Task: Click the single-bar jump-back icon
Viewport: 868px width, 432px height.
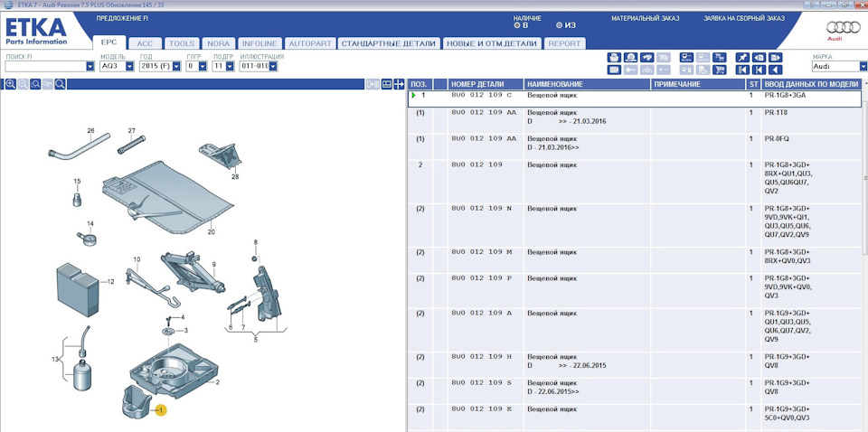Action: 759,70
